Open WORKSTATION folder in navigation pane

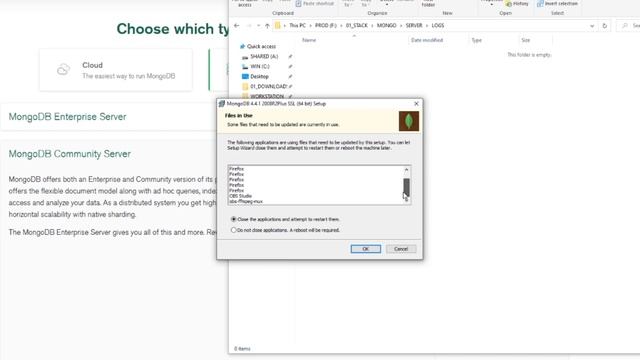(267, 96)
